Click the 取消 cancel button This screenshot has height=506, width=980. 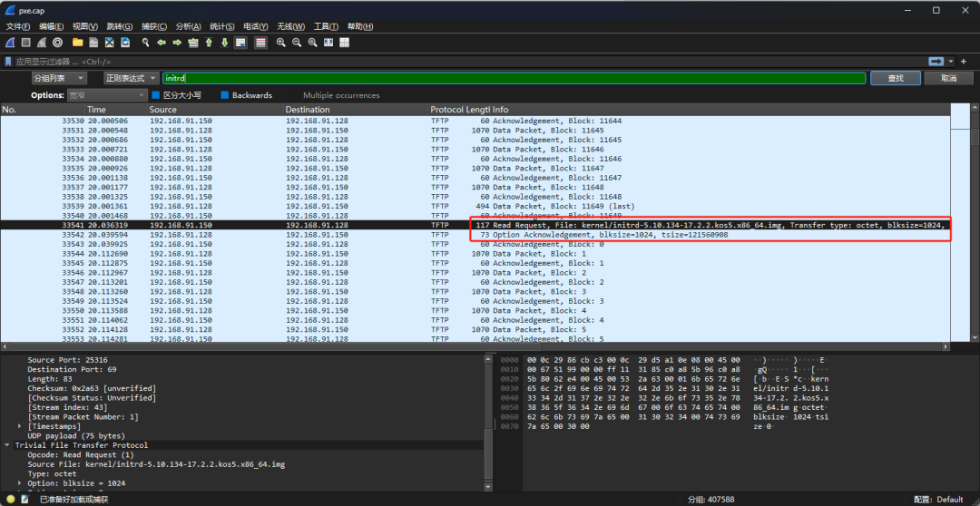pos(948,78)
